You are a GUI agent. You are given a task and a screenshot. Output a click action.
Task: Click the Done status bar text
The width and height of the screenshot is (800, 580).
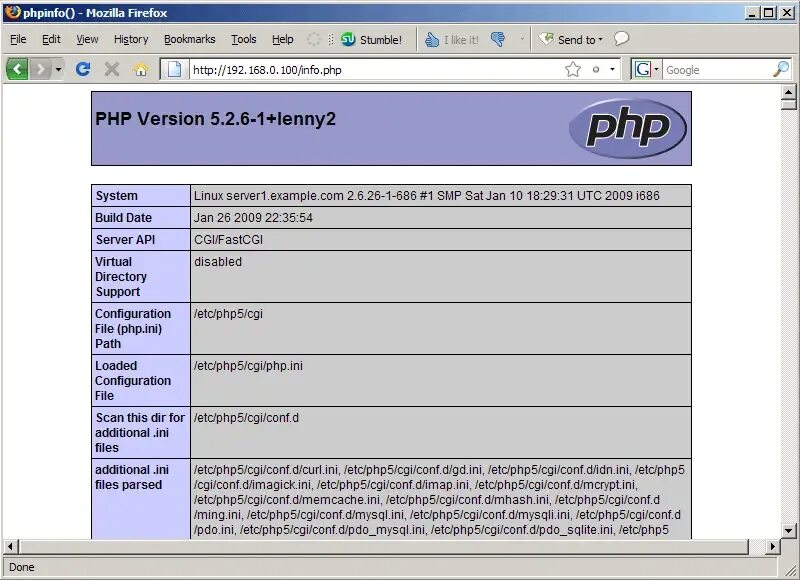point(21,567)
